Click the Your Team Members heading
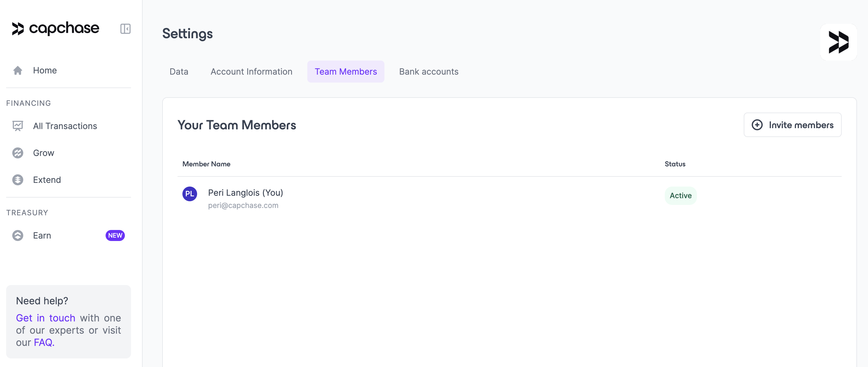Viewport: 868px width, 367px height. click(x=237, y=125)
